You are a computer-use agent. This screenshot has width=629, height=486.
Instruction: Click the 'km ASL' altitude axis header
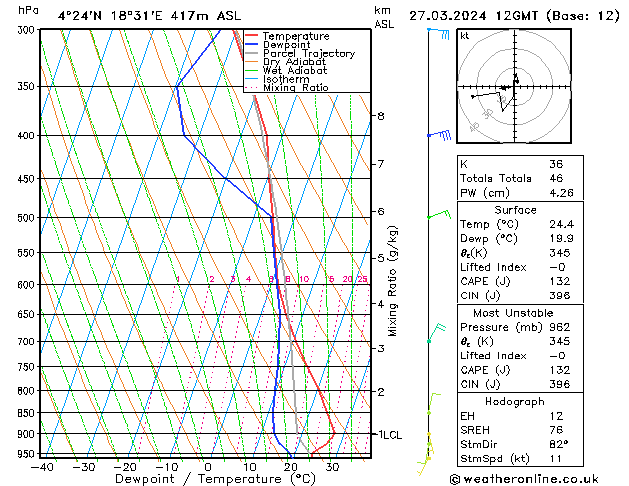coord(384,17)
